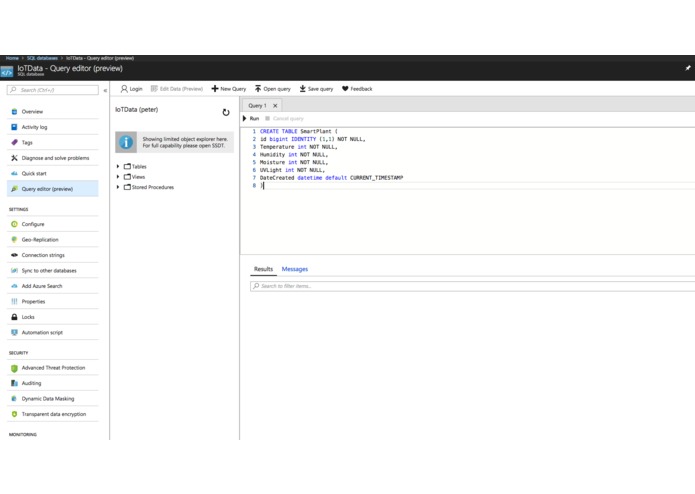The image size is (695, 494).
Task: Click the Configure icon
Action: [14, 224]
